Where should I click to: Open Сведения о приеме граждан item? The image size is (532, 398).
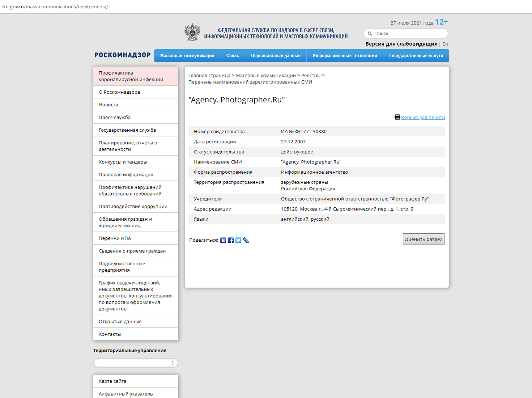pos(136,251)
